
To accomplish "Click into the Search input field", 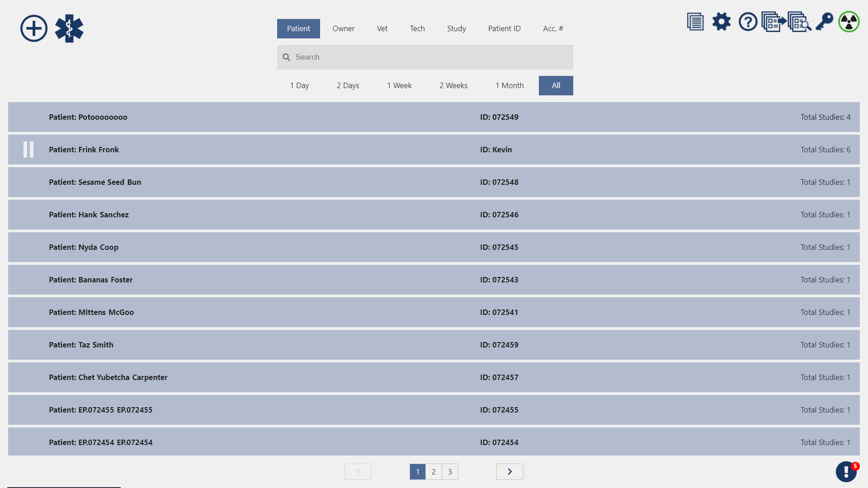I will coord(425,57).
